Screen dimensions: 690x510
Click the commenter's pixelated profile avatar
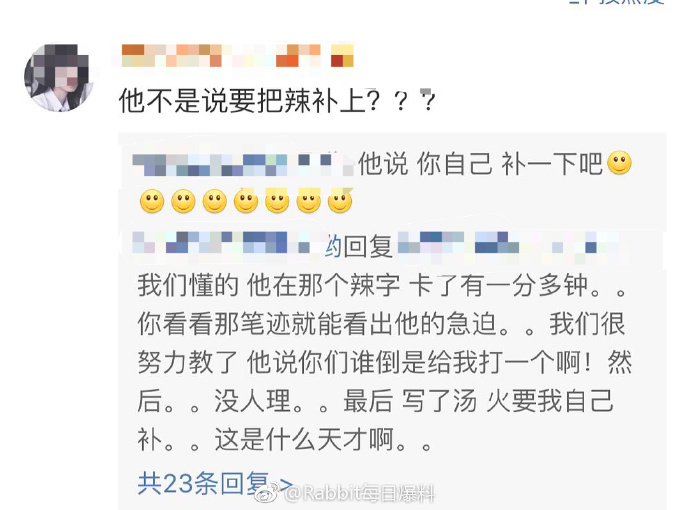point(59,77)
